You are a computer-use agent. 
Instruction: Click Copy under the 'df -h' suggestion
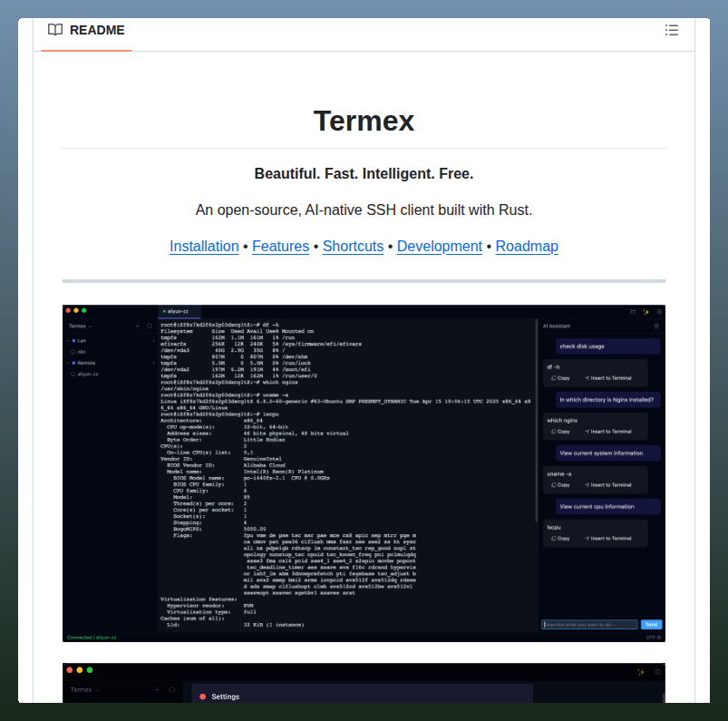click(x=560, y=378)
